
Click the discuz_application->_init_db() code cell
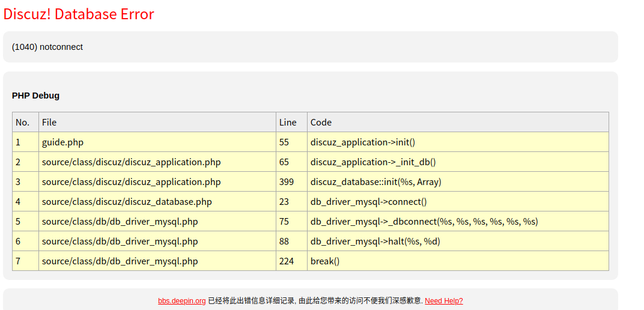click(458, 162)
